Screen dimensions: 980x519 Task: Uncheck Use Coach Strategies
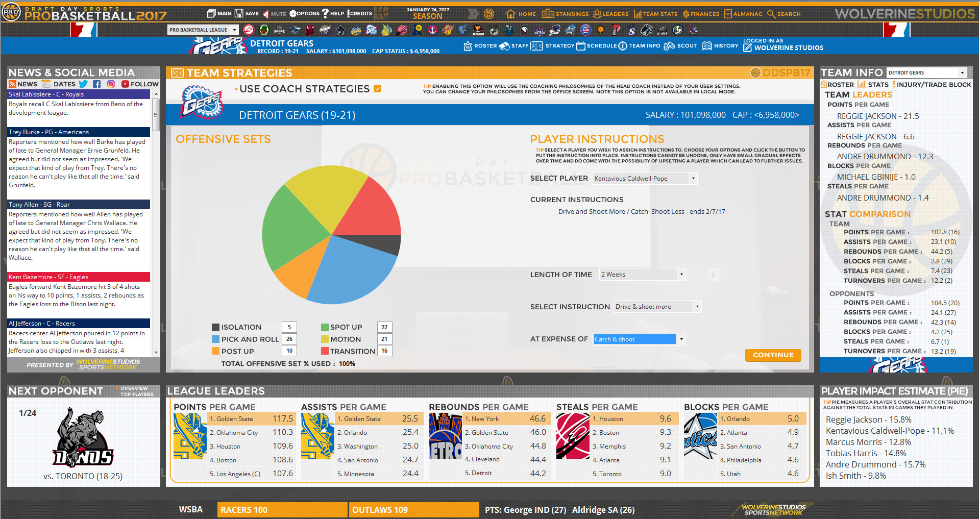(x=378, y=88)
